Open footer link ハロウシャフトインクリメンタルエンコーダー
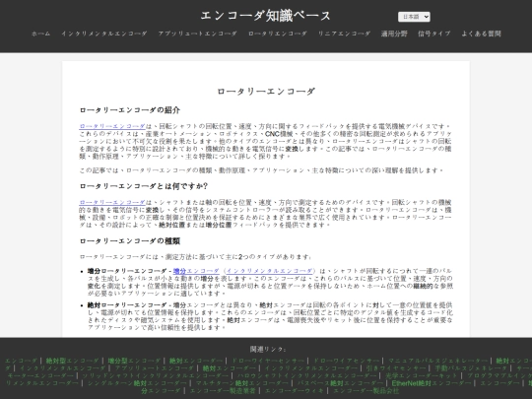 pyautogui.click(x=306, y=375)
